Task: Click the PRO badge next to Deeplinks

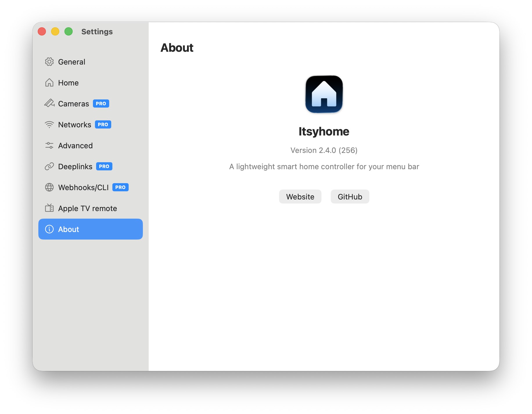Action: coord(104,166)
